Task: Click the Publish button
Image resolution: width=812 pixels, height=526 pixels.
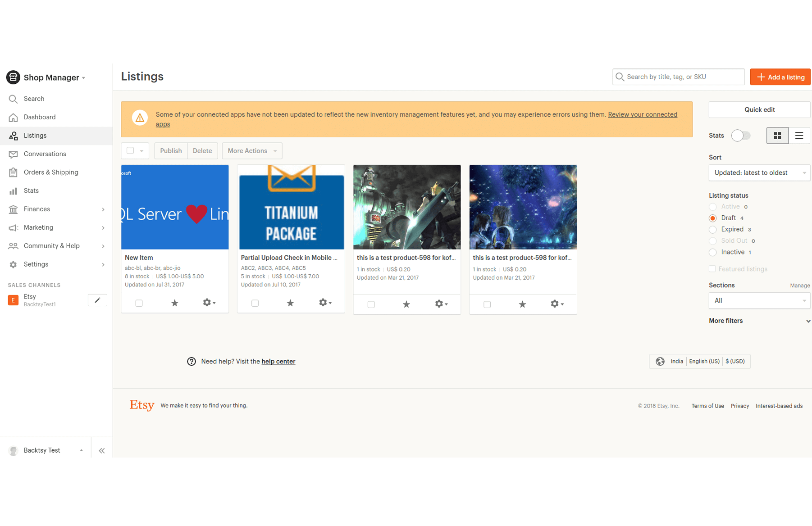Action: [171, 151]
